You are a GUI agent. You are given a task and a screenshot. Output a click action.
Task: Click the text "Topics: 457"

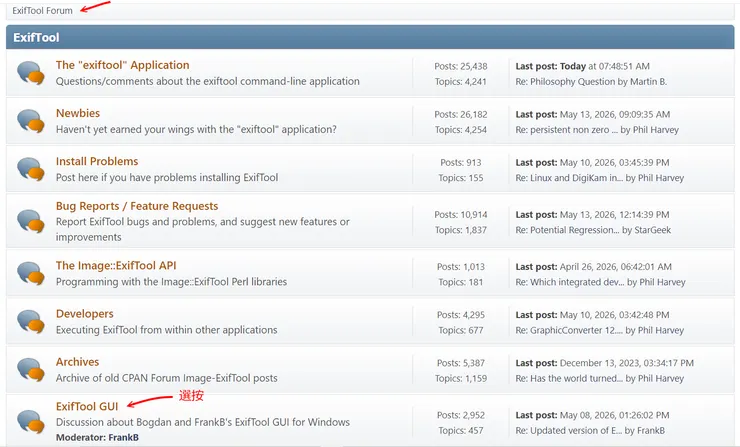(x=461, y=430)
